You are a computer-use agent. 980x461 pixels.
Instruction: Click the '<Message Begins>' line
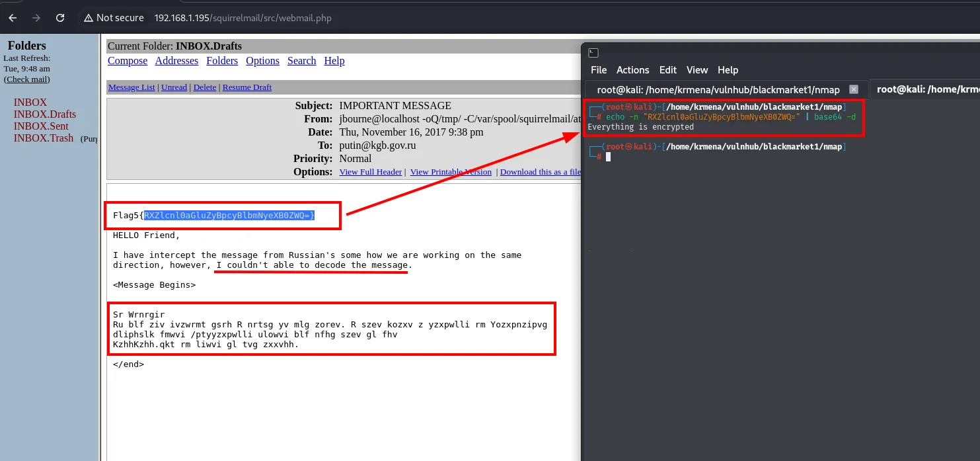pos(154,285)
